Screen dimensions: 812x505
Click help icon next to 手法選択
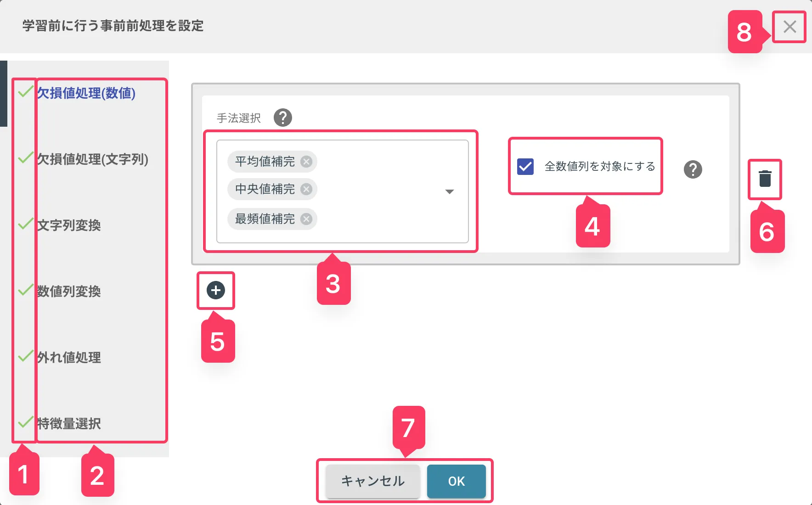point(283,118)
